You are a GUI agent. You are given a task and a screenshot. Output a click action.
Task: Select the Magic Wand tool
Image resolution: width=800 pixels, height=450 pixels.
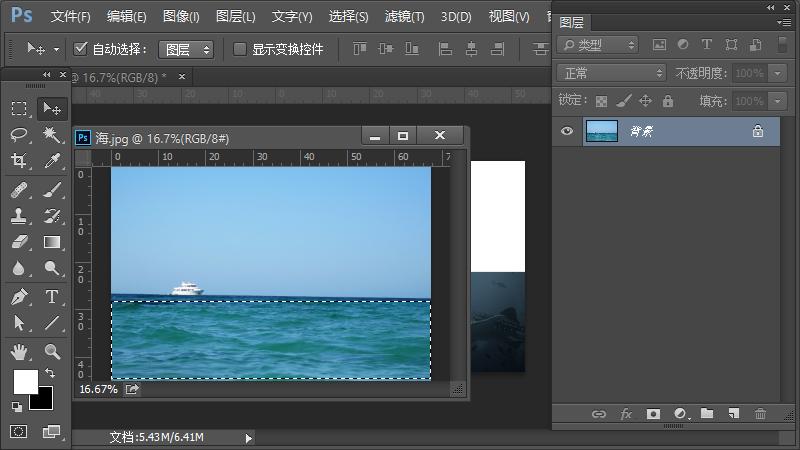click(x=52, y=135)
